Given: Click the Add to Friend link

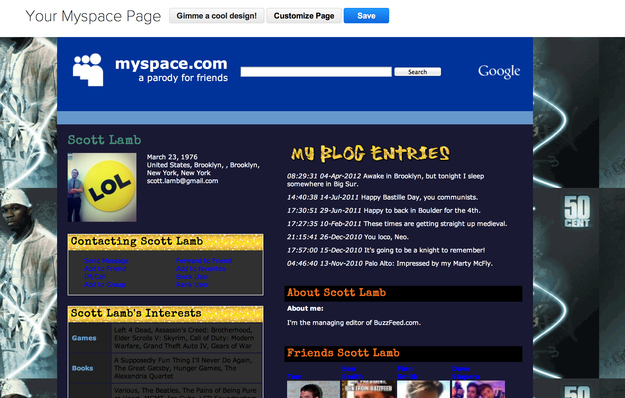Looking at the screenshot, I should (105, 269).
